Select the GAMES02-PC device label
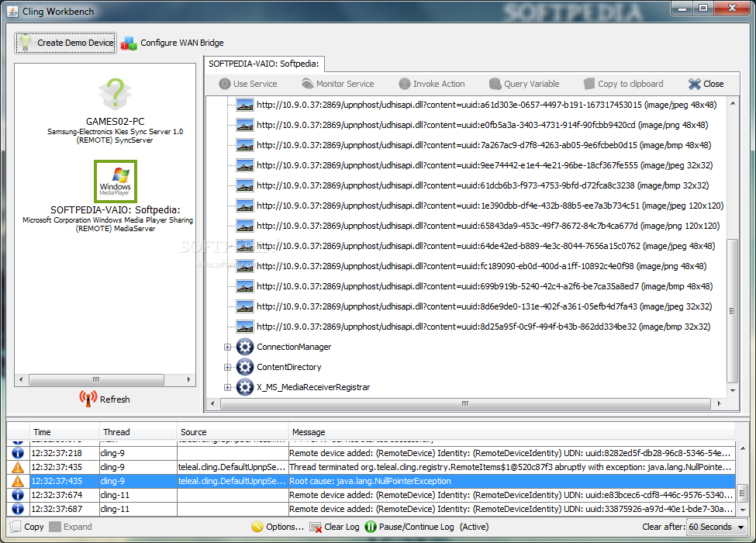 116,122
